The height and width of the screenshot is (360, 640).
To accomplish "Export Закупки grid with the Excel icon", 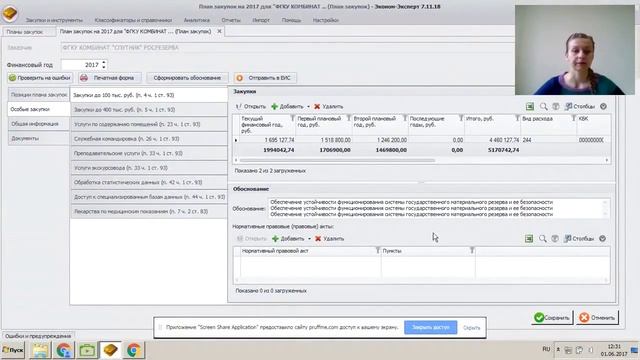I will [x=530, y=107].
